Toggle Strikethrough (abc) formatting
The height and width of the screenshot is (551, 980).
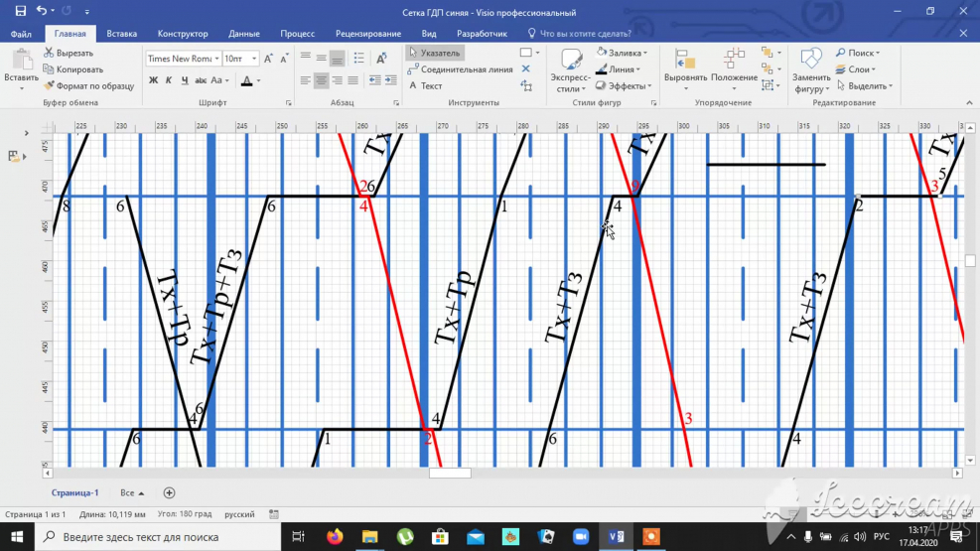[200, 80]
